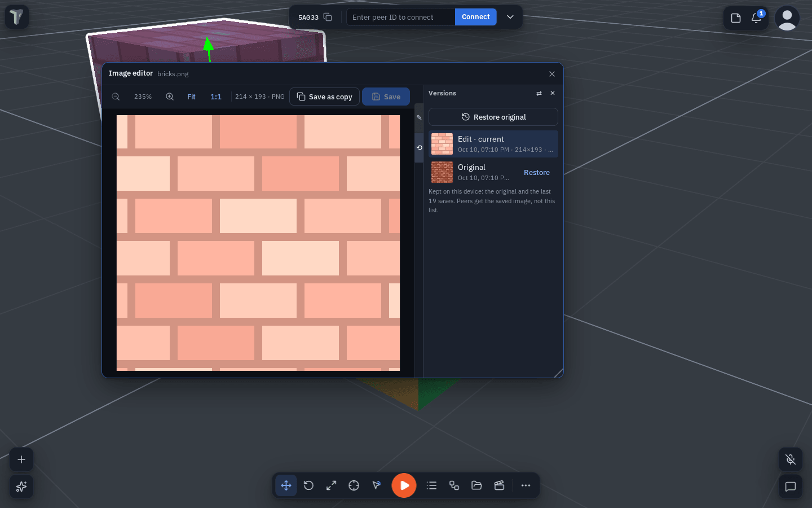
Task: Select the 1:1 zoom option
Action: [x=216, y=97]
